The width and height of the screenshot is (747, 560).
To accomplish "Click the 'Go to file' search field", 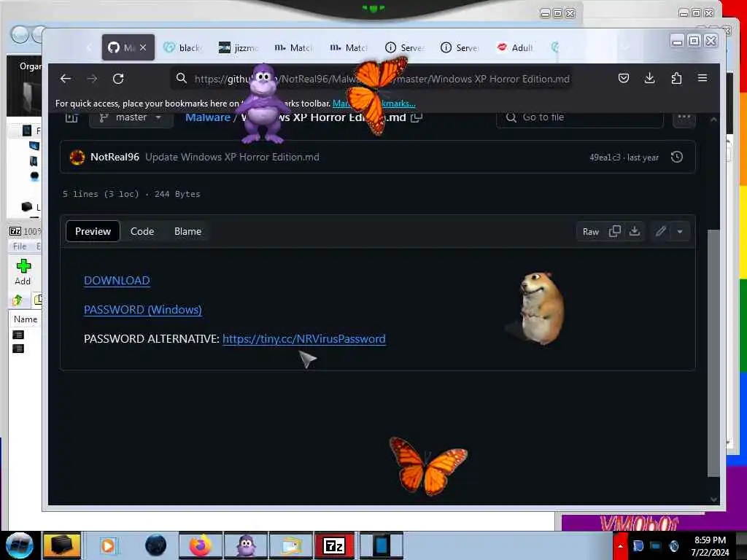I will click(x=580, y=117).
